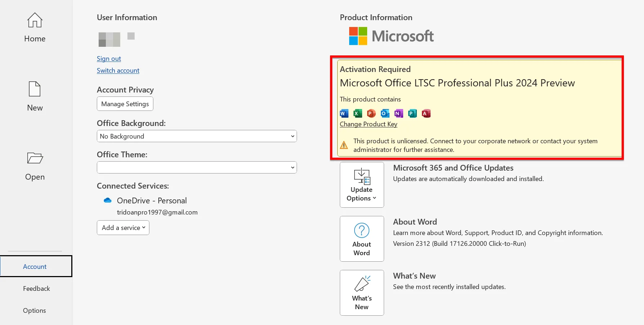Click the Sign out link
This screenshot has height=325, width=644.
[x=109, y=59]
